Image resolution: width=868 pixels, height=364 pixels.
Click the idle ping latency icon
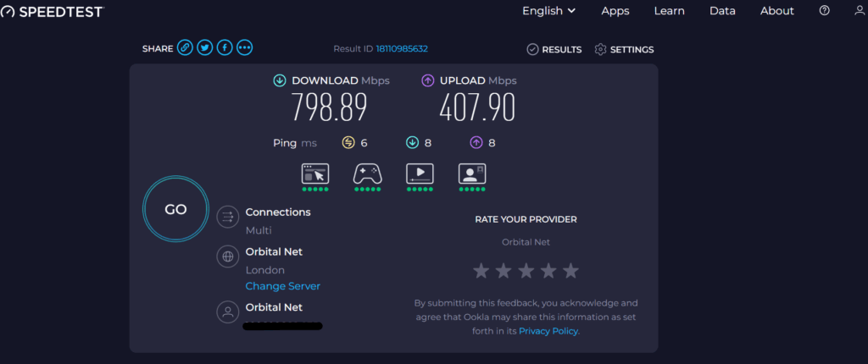point(348,143)
